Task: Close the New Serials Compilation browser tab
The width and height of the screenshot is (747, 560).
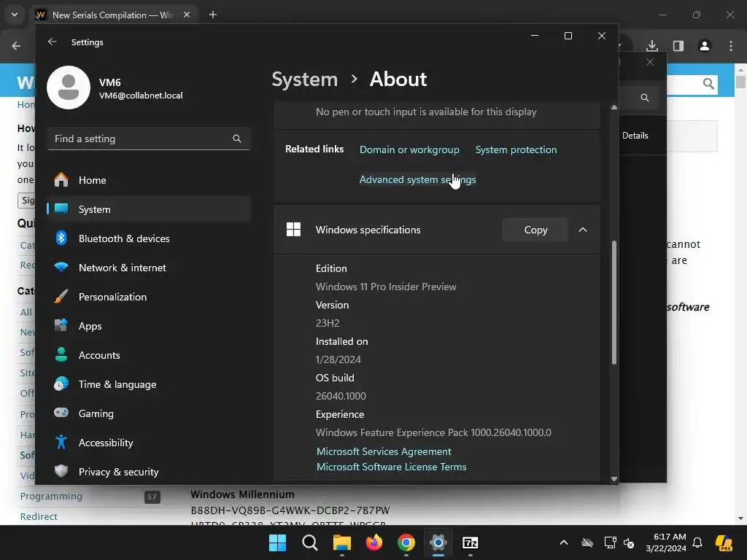Action: (187, 15)
